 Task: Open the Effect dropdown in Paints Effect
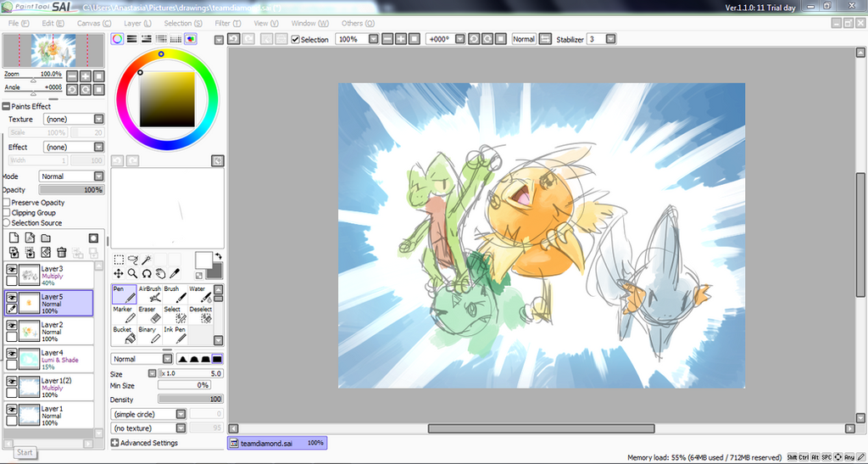coord(74,148)
